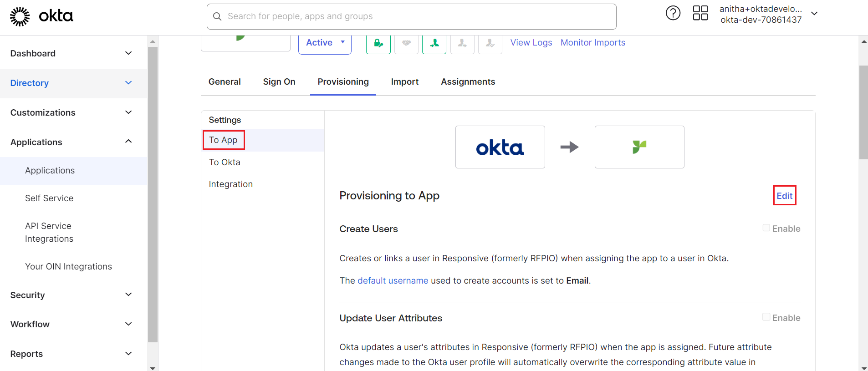Click the View Logs link

coord(531,42)
